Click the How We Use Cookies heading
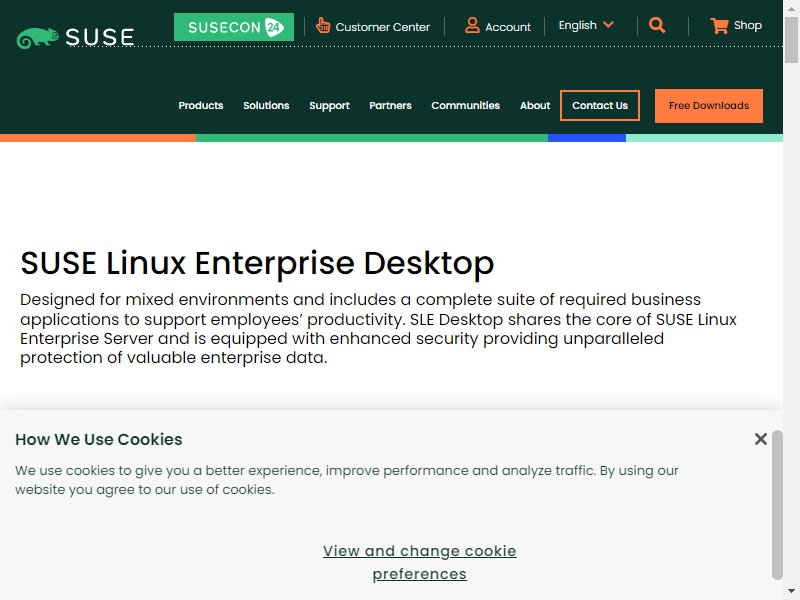 tap(98, 439)
